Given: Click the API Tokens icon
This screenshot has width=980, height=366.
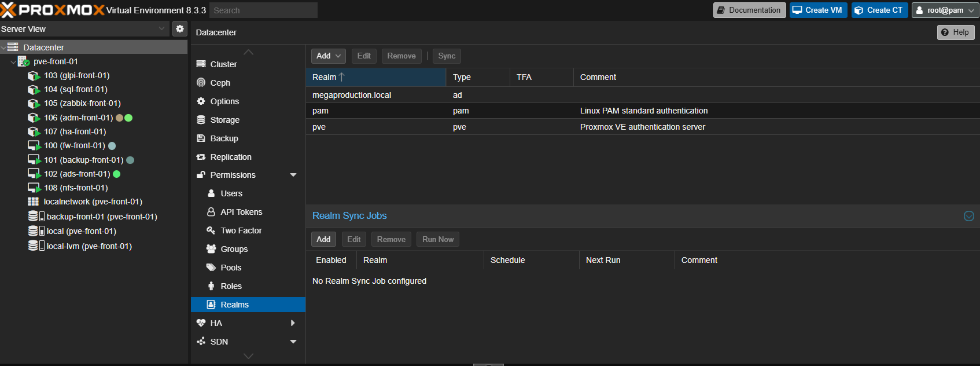Looking at the screenshot, I should pos(211,212).
